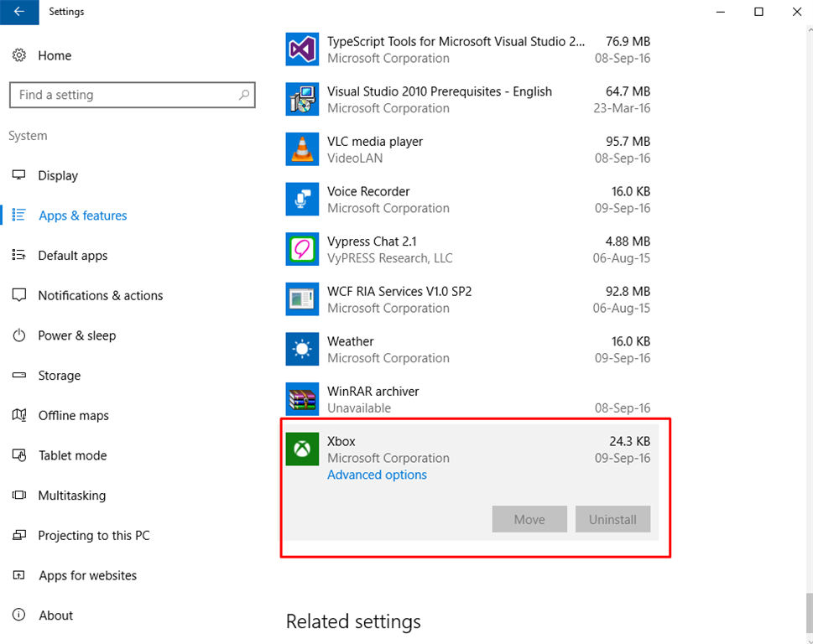Select TypeScript Tools for Microsoft Visual Studio
This screenshot has width=813, height=644.
467,49
